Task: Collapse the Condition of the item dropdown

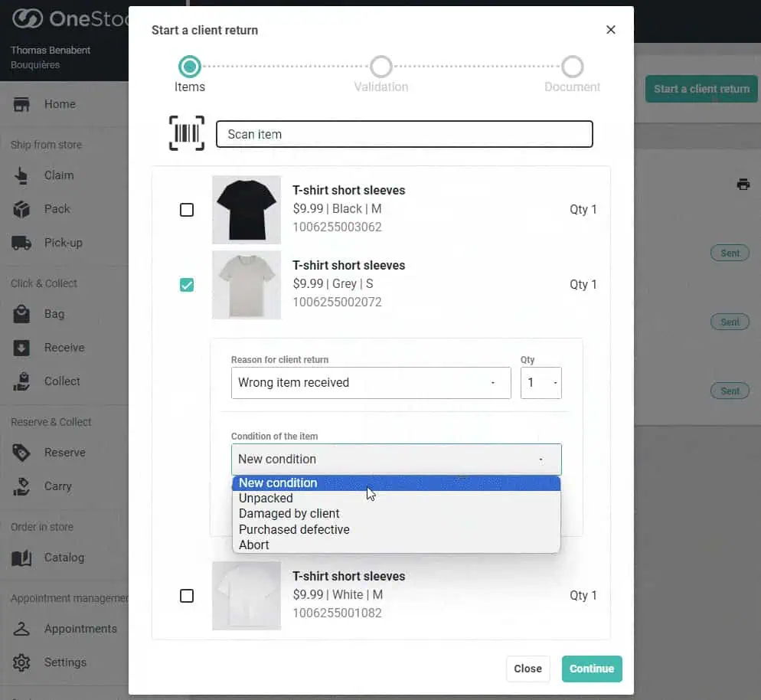Action: tap(396, 460)
